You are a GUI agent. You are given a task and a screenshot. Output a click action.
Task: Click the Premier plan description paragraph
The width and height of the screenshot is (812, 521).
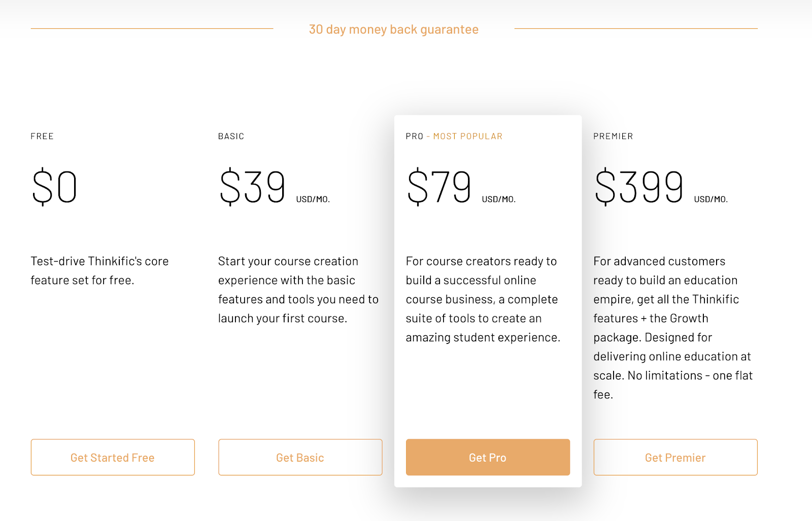tap(672, 328)
